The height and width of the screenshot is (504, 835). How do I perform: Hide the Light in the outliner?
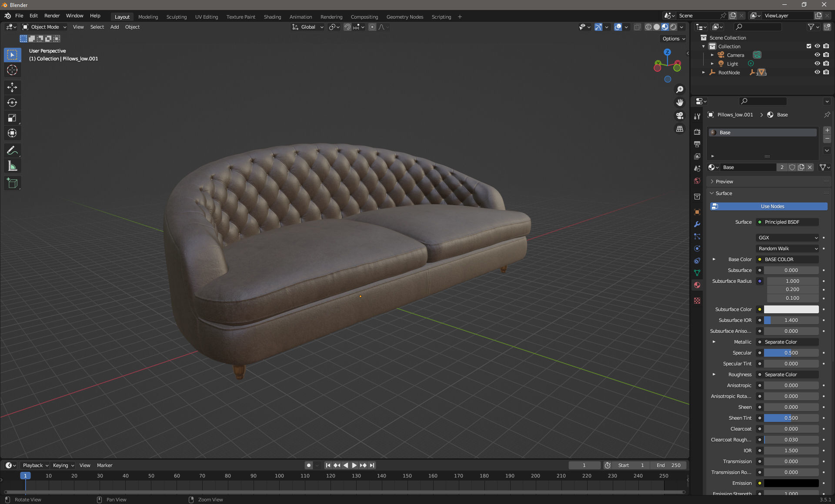tap(817, 63)
